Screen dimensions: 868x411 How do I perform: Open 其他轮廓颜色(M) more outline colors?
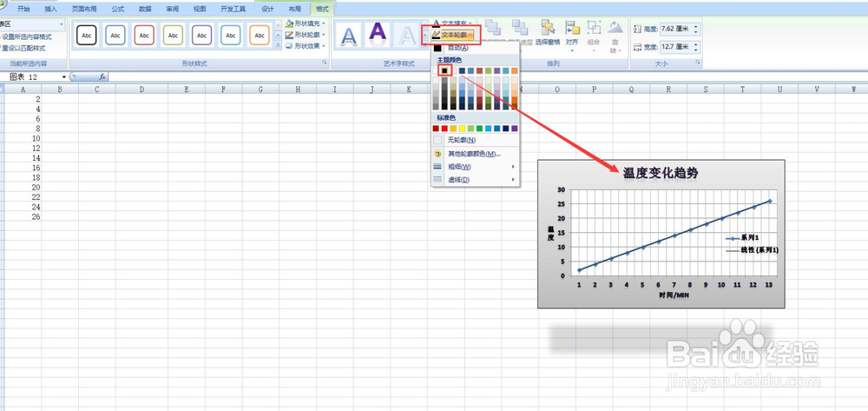click(475, 154)
